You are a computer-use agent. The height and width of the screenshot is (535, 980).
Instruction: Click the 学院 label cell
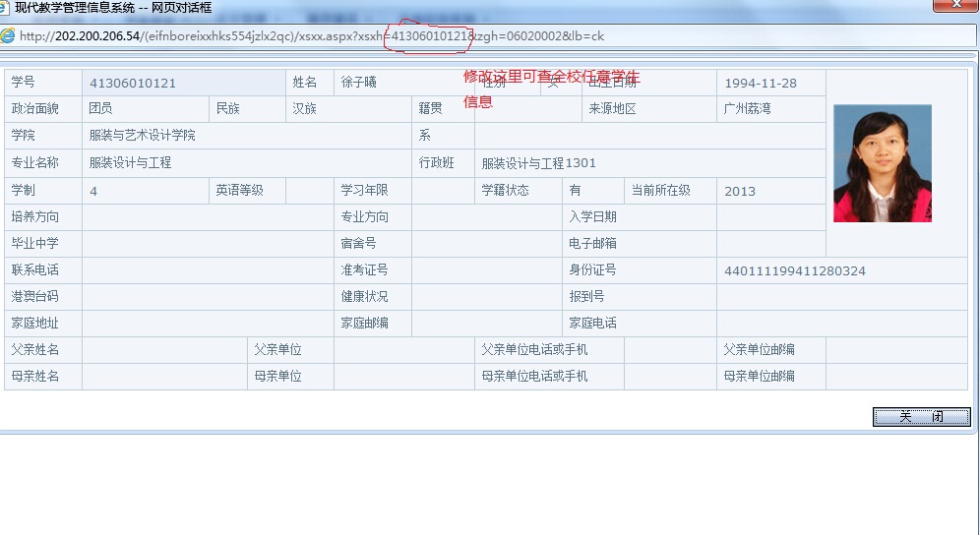tap(43, 136)
